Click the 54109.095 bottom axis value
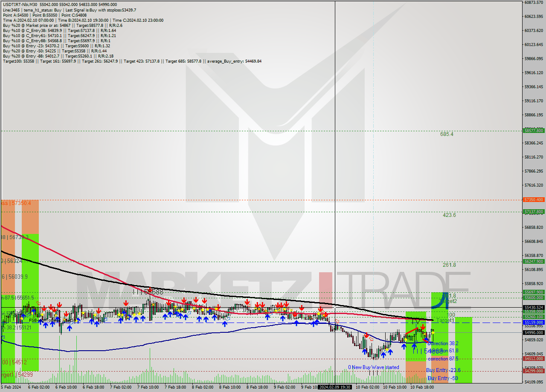 coord(533,382)
